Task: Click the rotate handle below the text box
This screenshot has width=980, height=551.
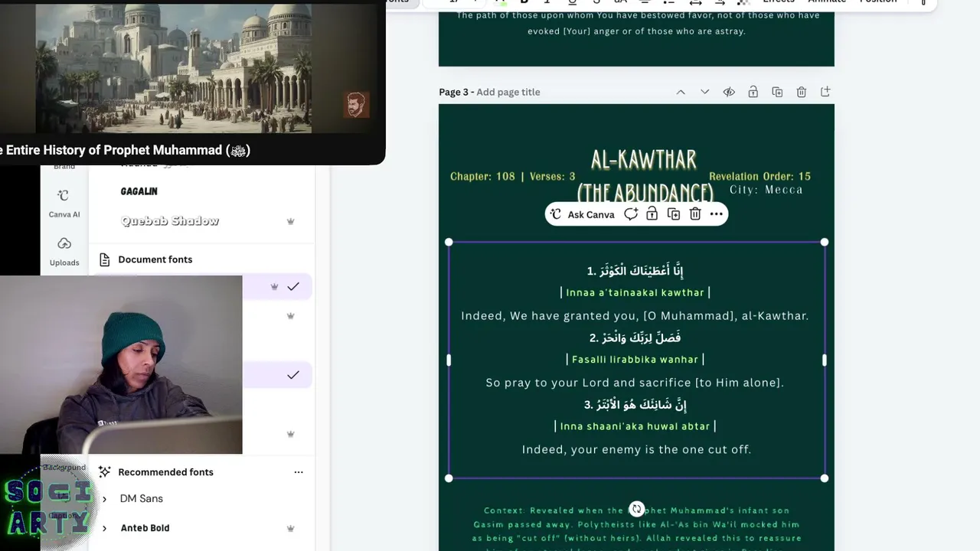Action: (x=636, y=509)
